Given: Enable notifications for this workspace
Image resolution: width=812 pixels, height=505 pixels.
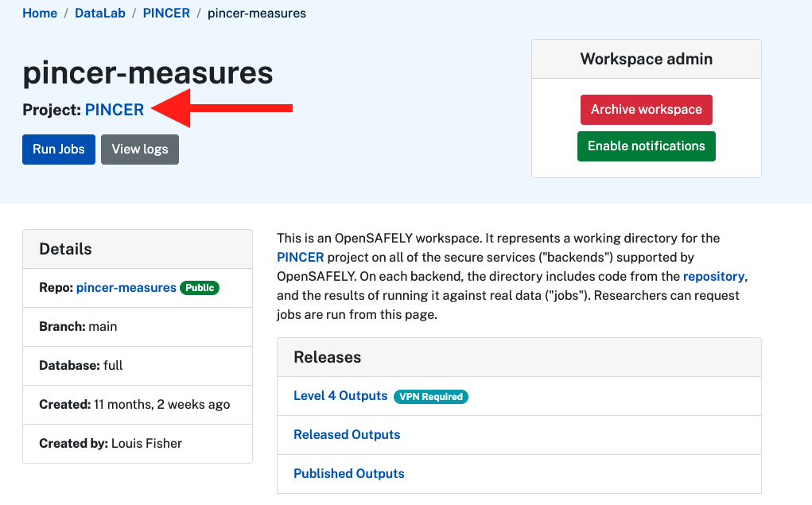Looking at the screenshot, I should pos(646,146).
